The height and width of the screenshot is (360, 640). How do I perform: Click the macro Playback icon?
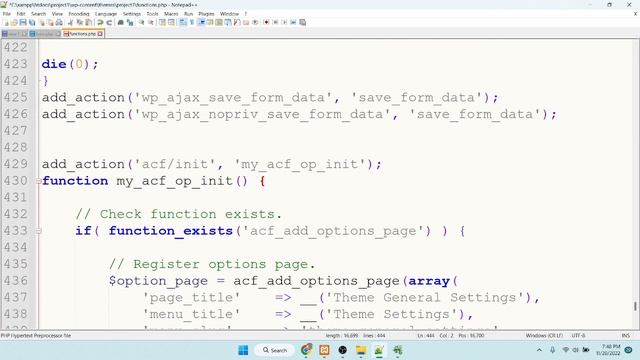(284, 22)
